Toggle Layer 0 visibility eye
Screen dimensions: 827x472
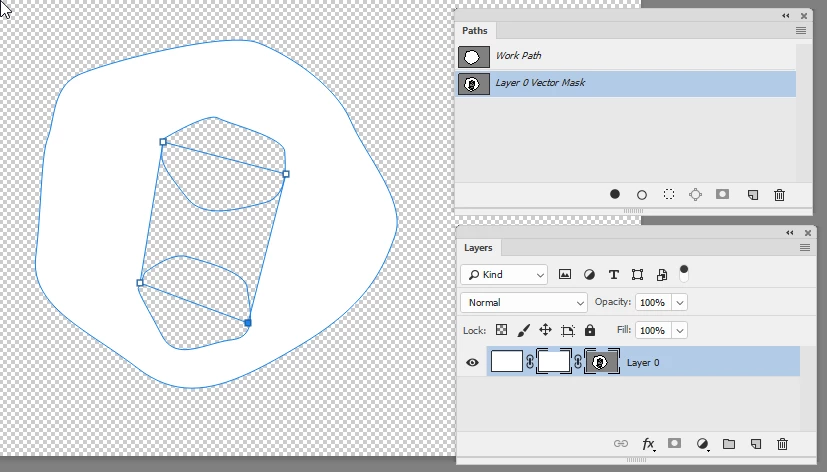(x=473, y=362)
